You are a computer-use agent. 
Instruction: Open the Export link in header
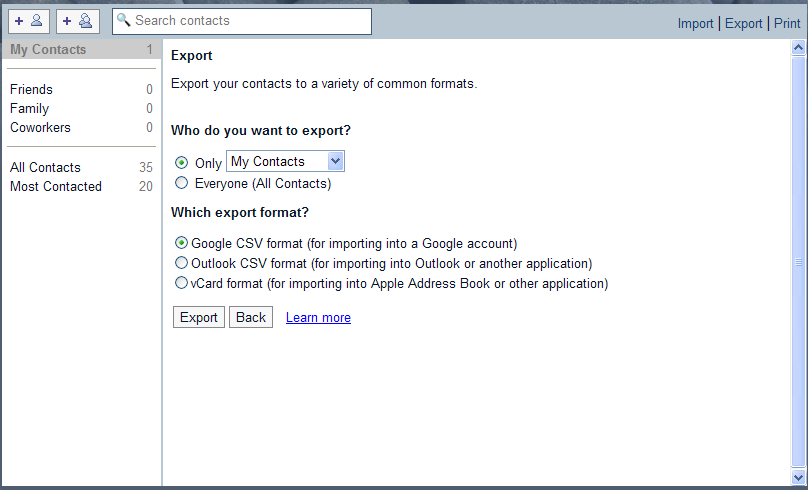[743, 23]
